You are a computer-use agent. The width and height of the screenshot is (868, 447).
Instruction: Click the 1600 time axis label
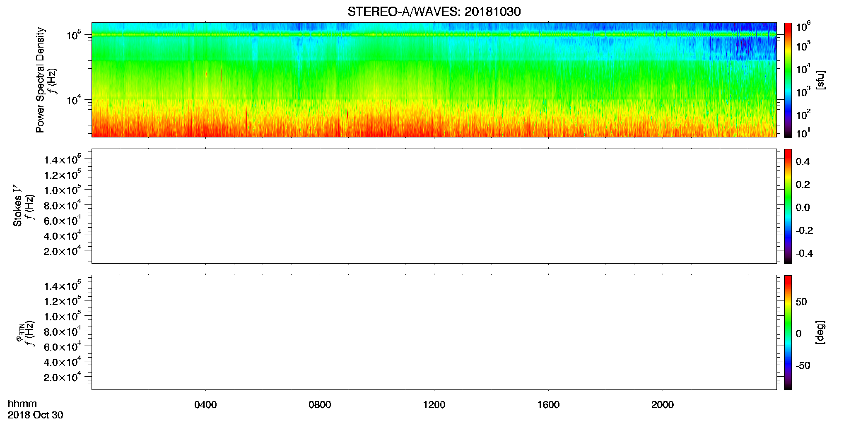coord(548,405)
